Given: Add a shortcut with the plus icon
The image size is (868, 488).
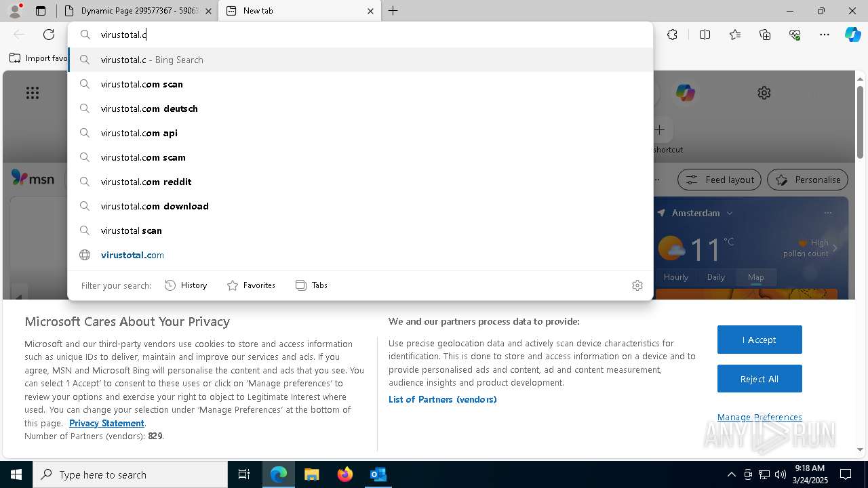Looking at the screenshot, I should coord(659,129).
